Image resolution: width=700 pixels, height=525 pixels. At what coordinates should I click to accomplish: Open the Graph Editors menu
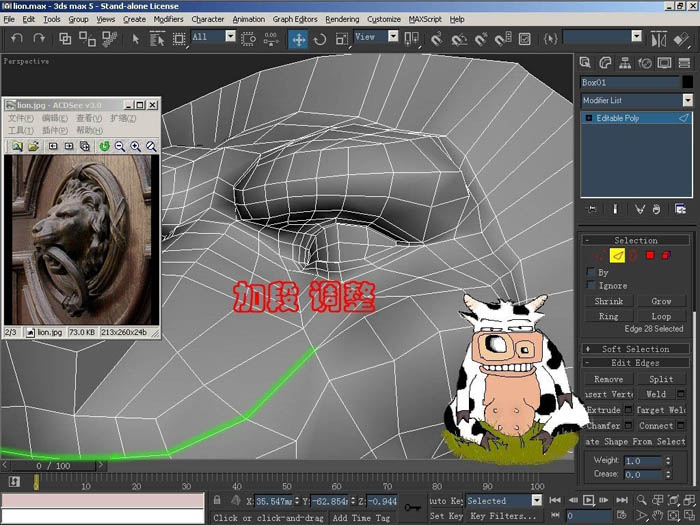[x=295, y=19]
